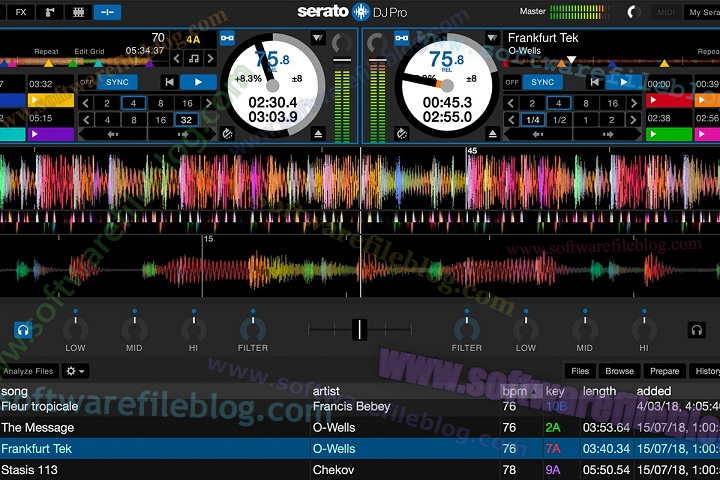The image size is (720, 480).
Task: Toggle right deck keylock link icon
Action: [401, 38]
